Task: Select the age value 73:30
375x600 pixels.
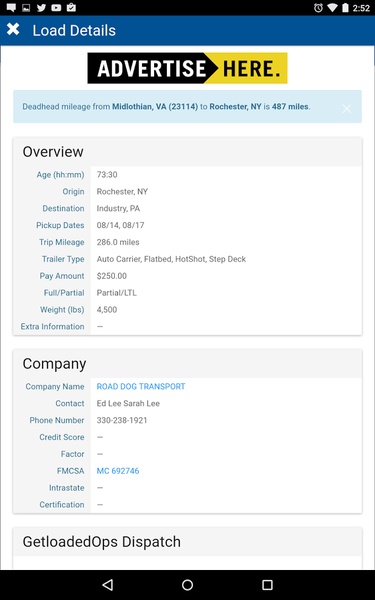Action: coord(107,174)
